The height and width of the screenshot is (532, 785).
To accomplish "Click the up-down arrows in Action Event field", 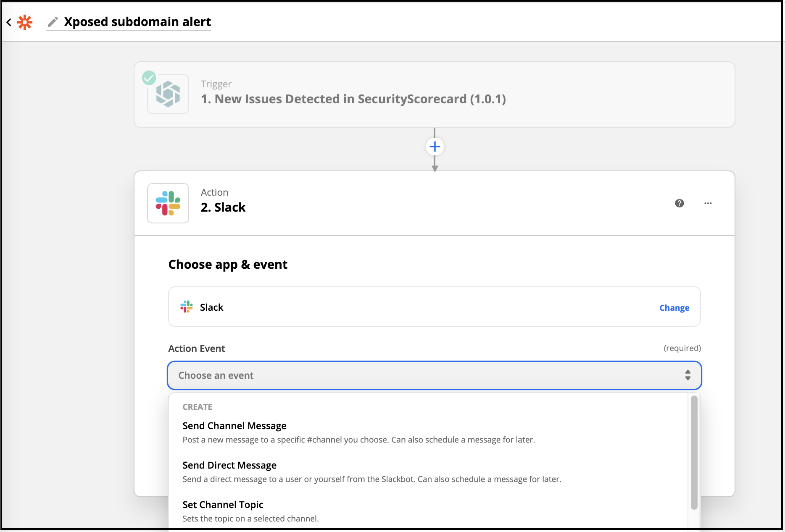I will pyautogui.click(x=688, y=375).
